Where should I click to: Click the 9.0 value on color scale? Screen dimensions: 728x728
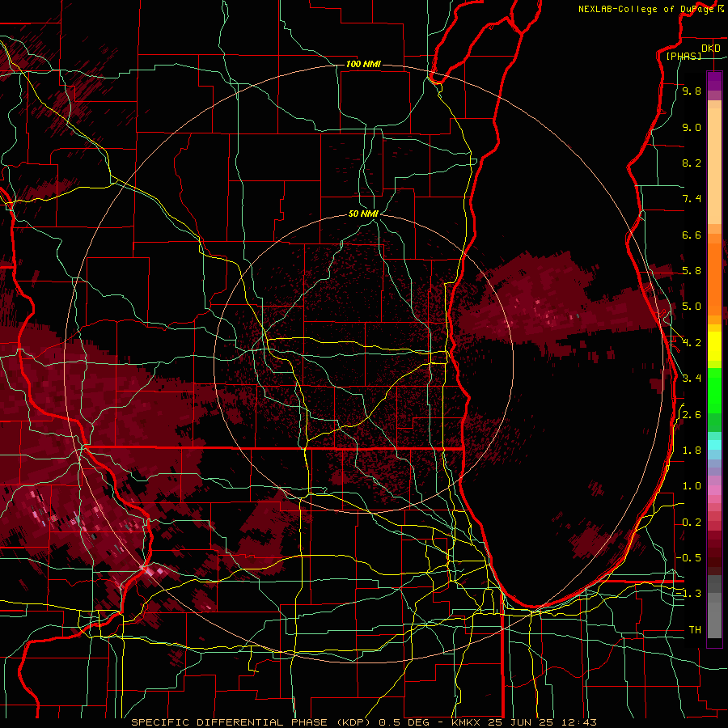[x=692, y=128]
